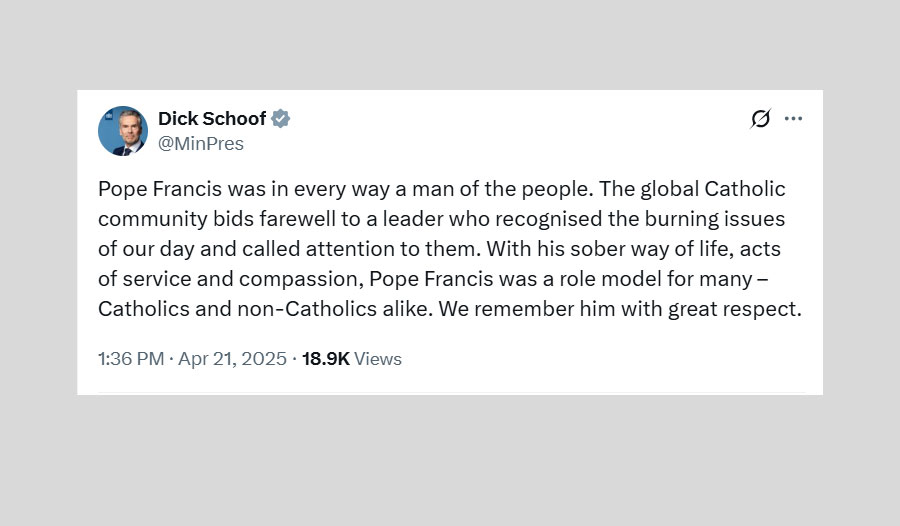Viewport: 900px width, 526px height.
Task: Open the Dick Schoof display name link
Action: click(x=212, y=119)
